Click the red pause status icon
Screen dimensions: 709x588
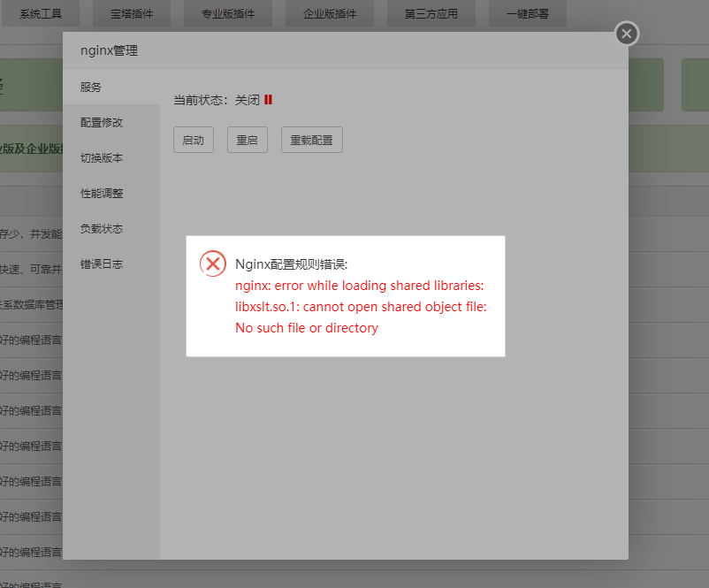click(x=268, y=100)
